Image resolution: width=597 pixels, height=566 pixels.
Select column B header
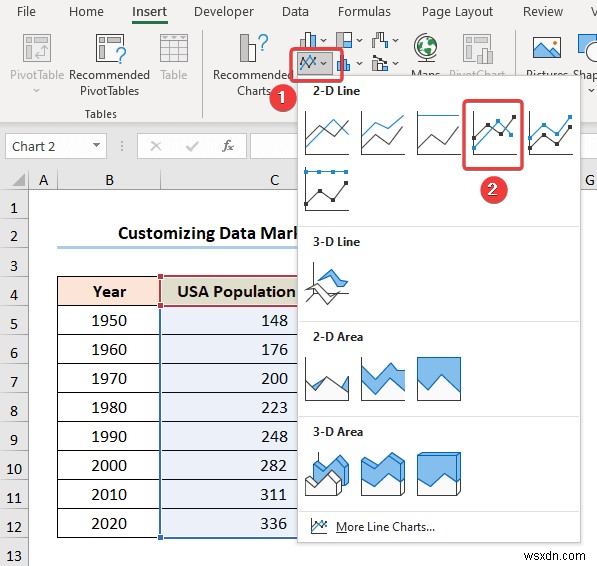[x=109, y=180]
